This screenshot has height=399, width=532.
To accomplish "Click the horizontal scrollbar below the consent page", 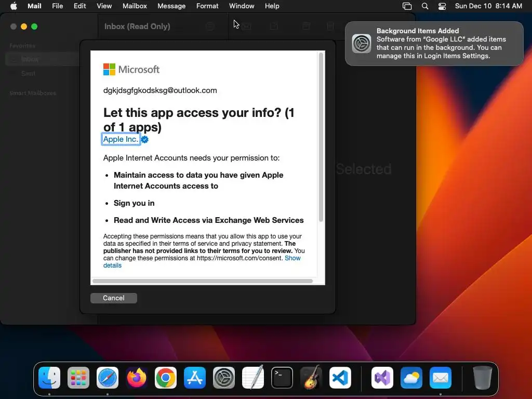I will (x=203, y=281).
